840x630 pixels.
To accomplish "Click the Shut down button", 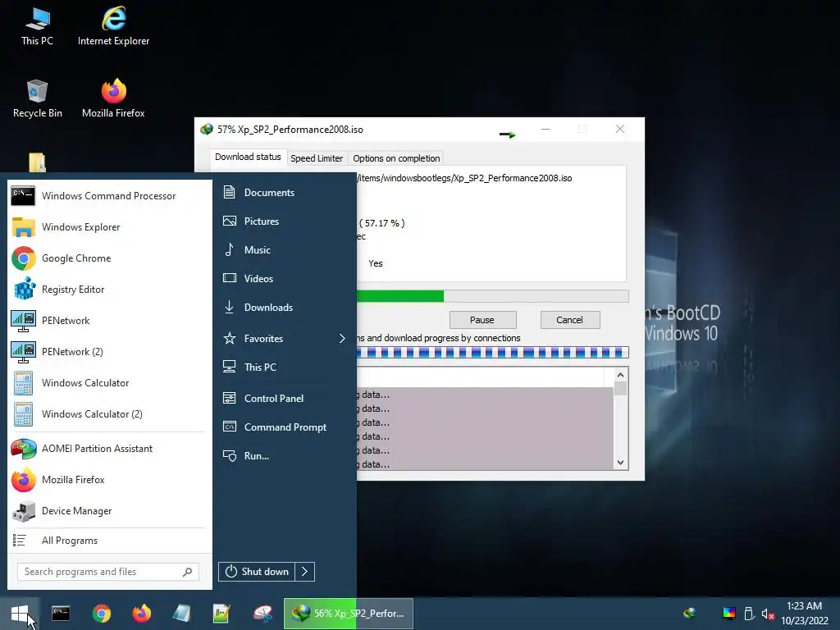I will click(257, 572).
